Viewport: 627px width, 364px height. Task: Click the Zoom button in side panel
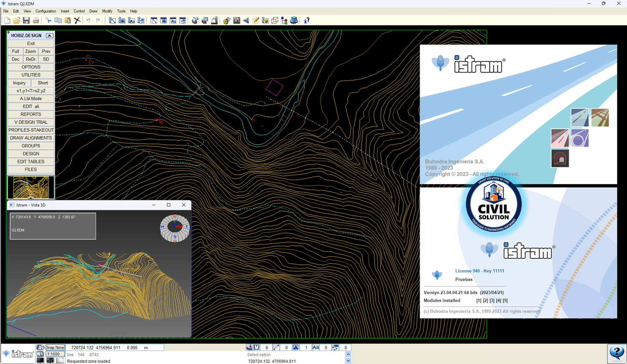pos(31,51)
